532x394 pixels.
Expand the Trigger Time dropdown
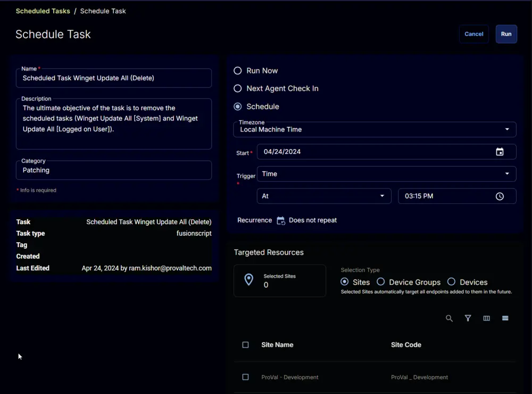[x=386, y=174]
